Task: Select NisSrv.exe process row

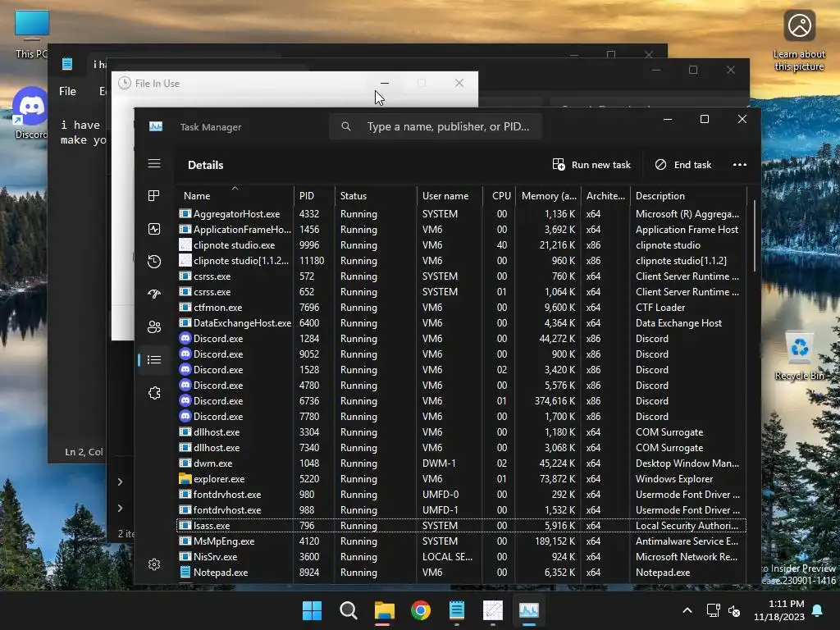Action: coord(461,557)
